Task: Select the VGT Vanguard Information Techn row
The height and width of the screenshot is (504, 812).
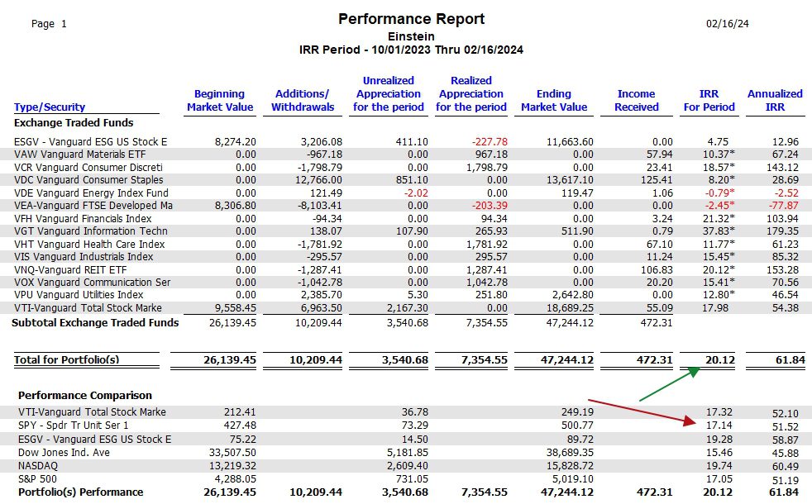Action: coord(406,231)
